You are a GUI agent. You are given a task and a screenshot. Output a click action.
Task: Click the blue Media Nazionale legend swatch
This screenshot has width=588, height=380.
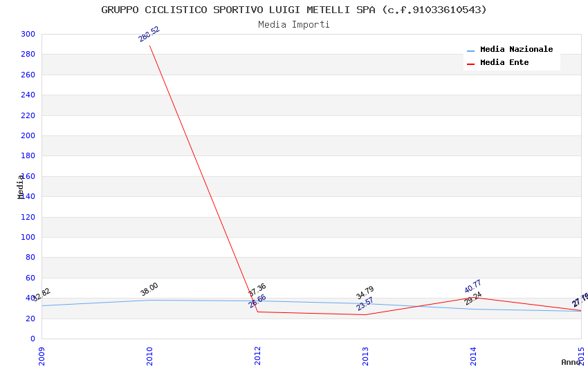(470, 50)
